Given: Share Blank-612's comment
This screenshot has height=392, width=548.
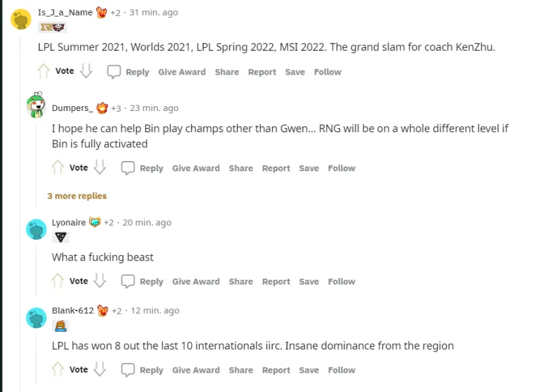Looking at the screenshot, I should 240,370.
